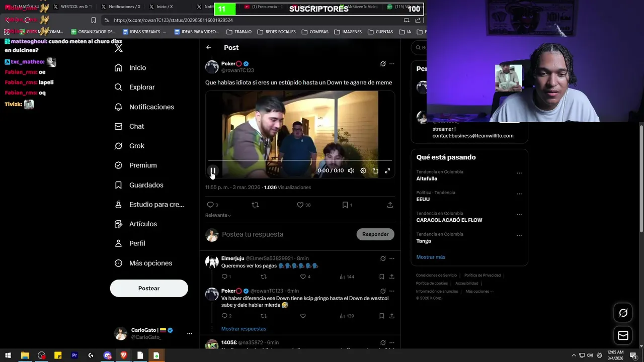Screen dimensions: 644x362
Task: Open video settings gear icon
Action: pyautogui.click(x=363, y=171)
